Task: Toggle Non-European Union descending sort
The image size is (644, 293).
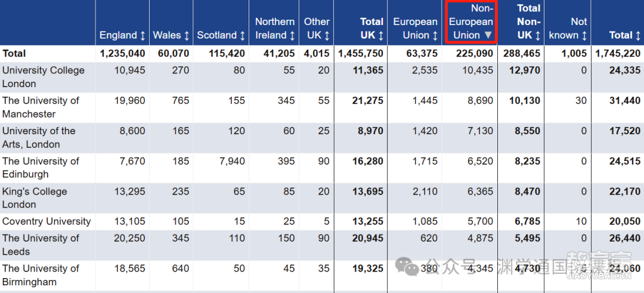Action: coord(471,21)
